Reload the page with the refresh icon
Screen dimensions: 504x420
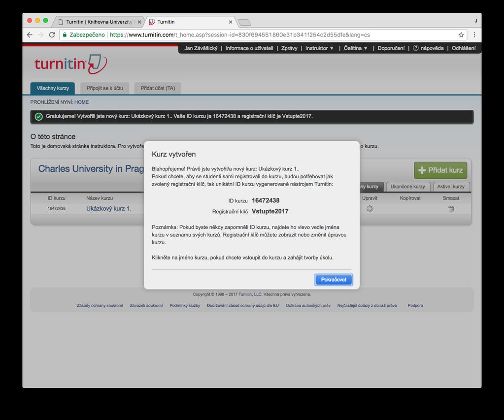pyautogui.click(x=52, y=34)
